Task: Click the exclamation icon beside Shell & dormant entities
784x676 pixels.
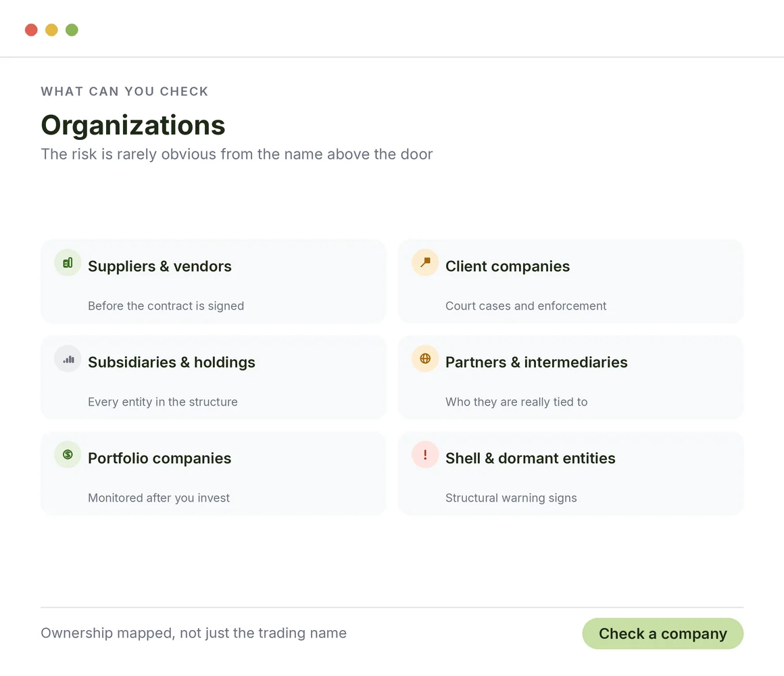Action: [425, 454]
